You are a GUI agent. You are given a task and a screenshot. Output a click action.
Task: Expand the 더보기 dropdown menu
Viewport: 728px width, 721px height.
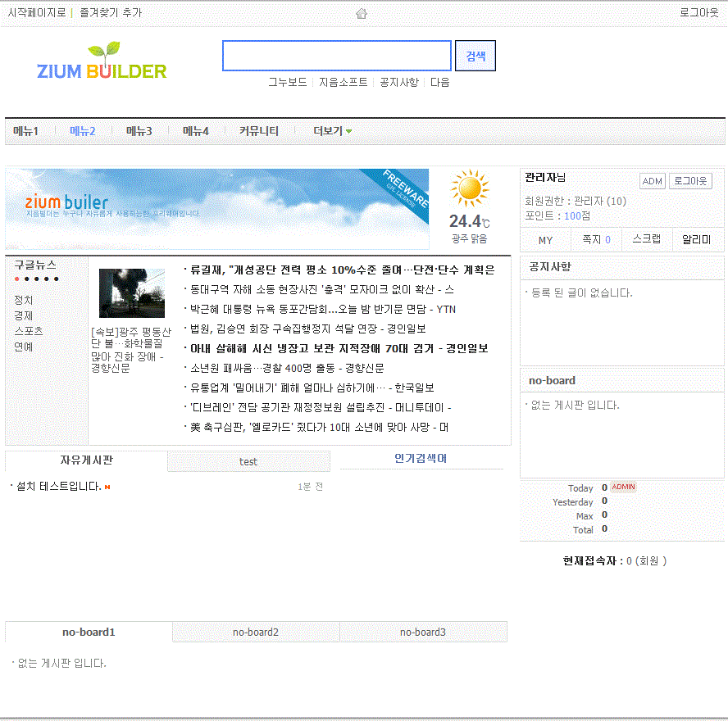(x=332, y=131)
